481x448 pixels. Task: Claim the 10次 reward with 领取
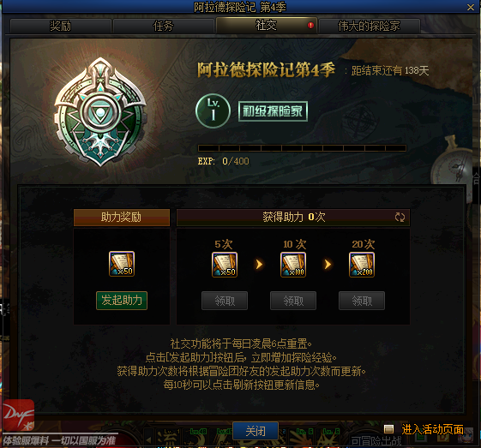coord(293,301)
